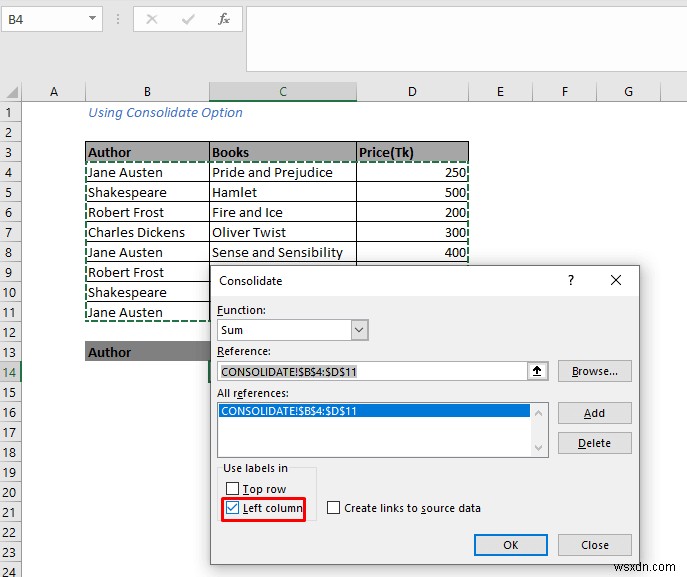Screen dimensions: 687x577
Task: Click the title cell Using Consolidate Option
Action: coord(165,113)
